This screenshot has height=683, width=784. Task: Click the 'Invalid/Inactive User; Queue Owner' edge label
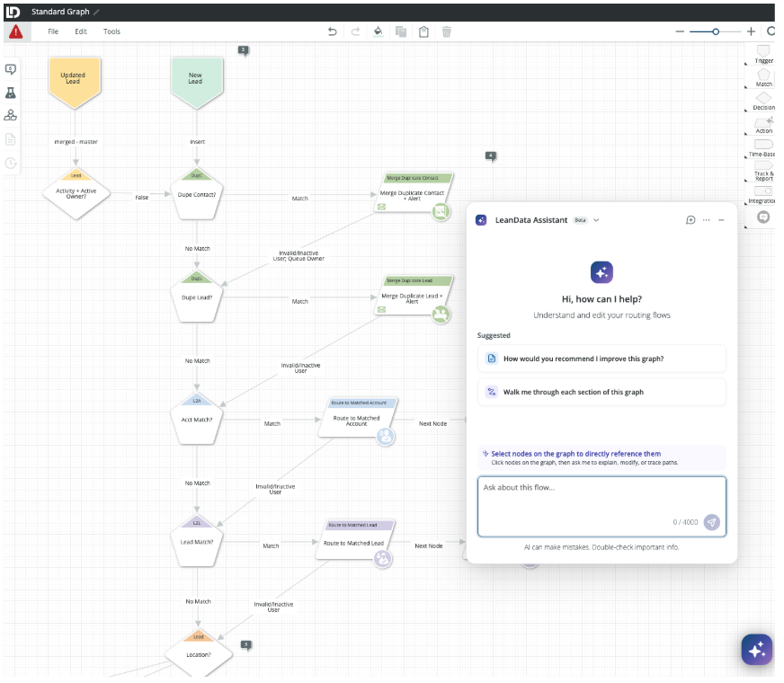click(x=299, y=256)
